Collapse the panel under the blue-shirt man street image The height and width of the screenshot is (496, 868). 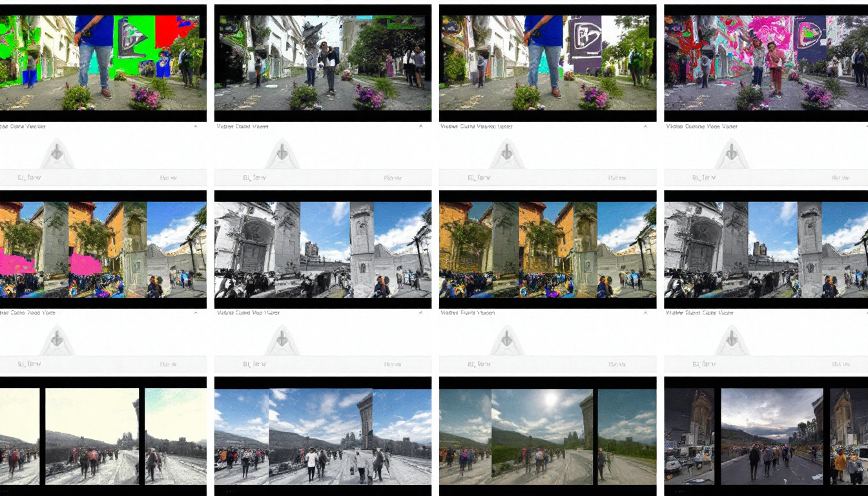645,127
